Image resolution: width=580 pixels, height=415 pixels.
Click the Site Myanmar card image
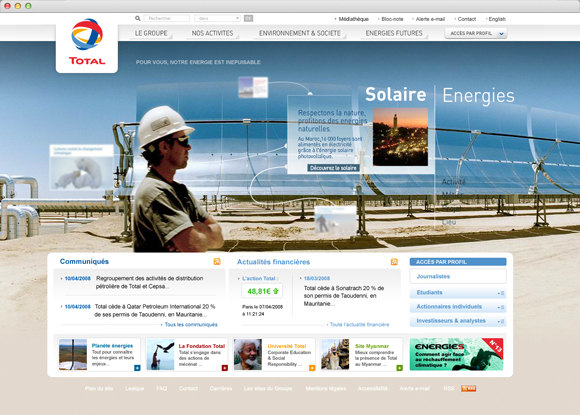335,354
